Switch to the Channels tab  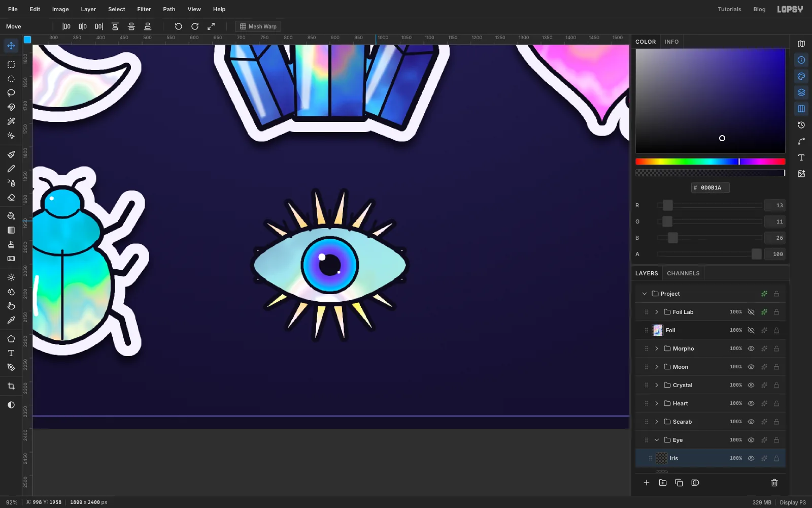click(683, 273)
